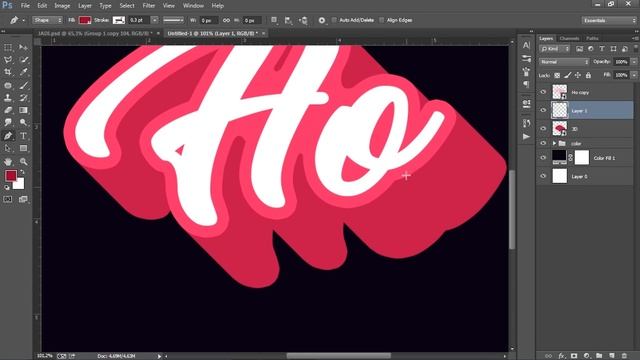Select the Dodge tool
640x360 pixels.
click(x=23, y=122)
